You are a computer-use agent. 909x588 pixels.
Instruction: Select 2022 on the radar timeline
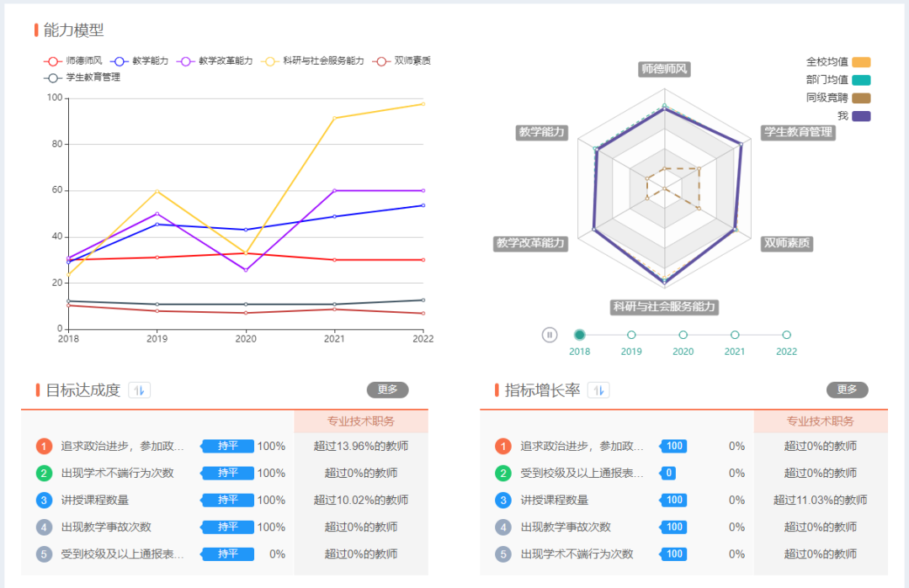coord(787,335)
